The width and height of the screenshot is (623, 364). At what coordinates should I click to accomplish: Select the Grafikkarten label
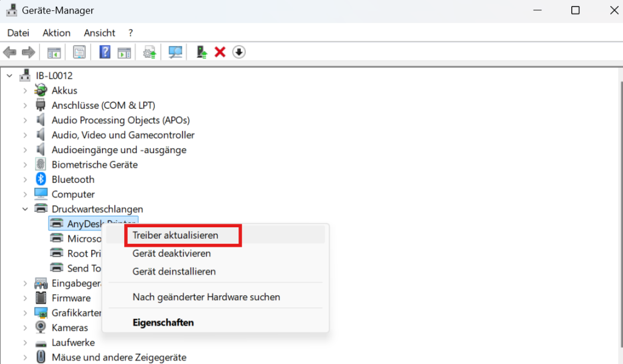pos(76,313)
